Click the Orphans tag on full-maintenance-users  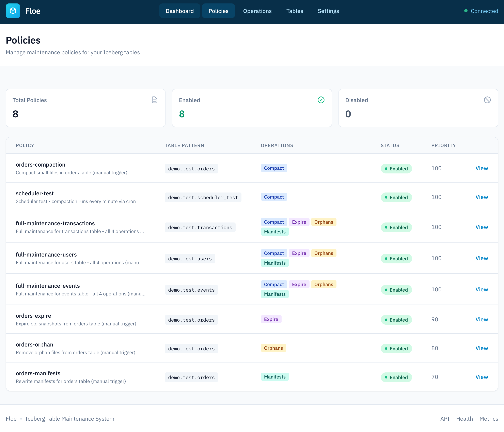click(x=324, y=253)
